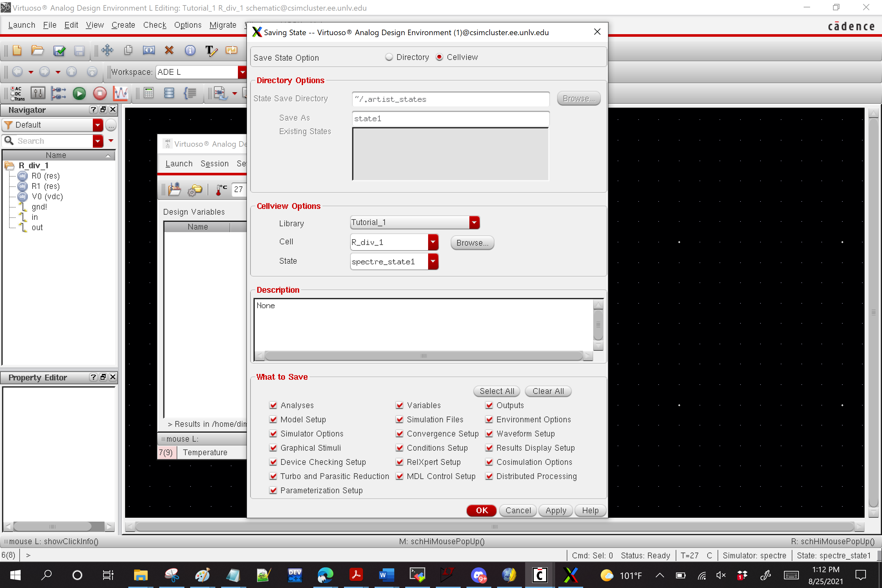Open the Cadence app in Windows taskbar
Screen dimensions: 882x588
click(539, 575)
